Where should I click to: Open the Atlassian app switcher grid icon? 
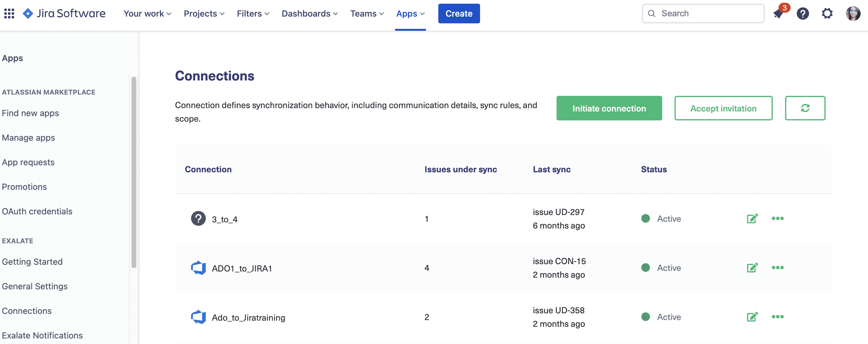pyautogui.click(x=9, y=14)
